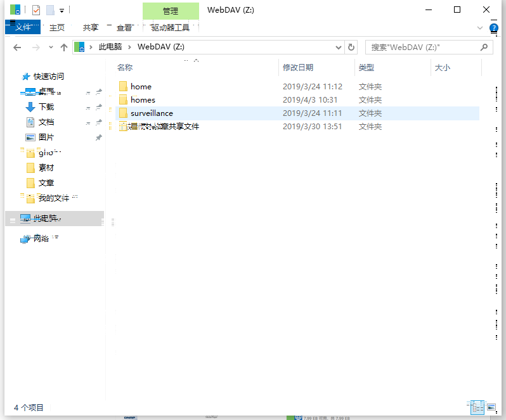Switch to the 查看 ribbon tab
This screenshot has width=506, height=420.
tap(124, 28)
